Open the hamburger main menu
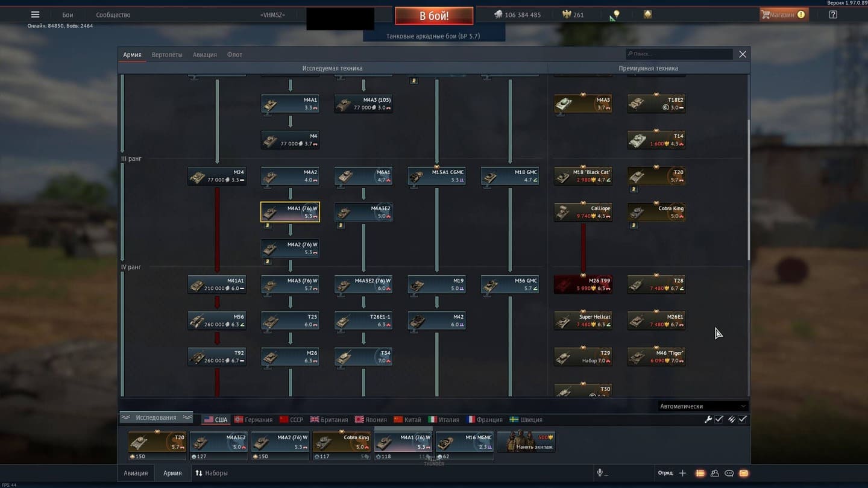The height and width of the screenshot is (488, 868). pos(35,15)
